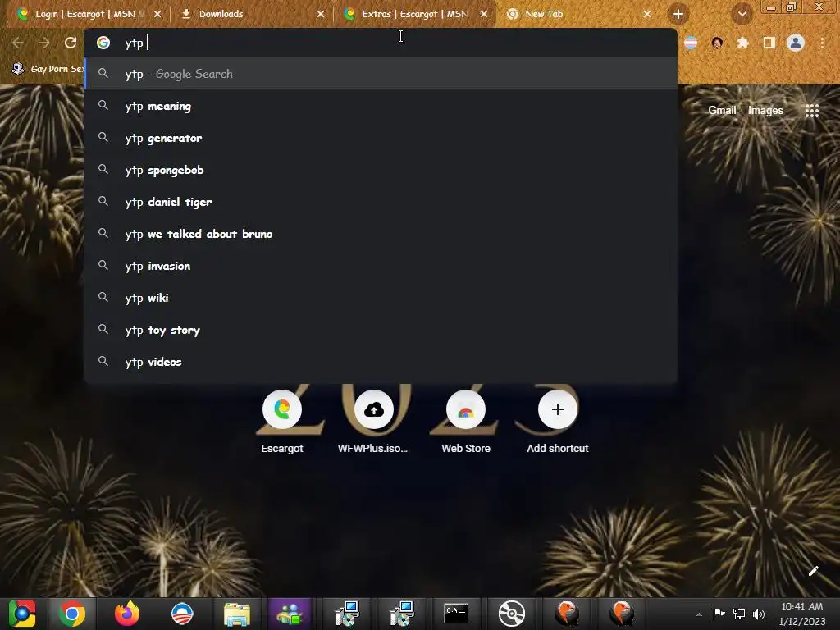This screenshot has width=840, height=630.
Task: Click the Add shortcut button
Action: [557, 422]
